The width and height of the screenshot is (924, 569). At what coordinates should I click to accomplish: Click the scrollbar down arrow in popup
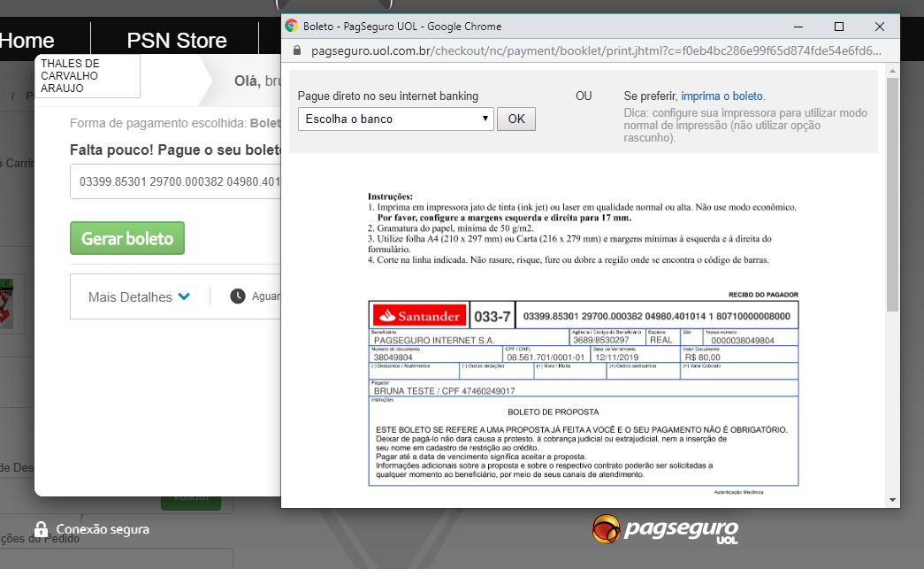(892, 500)
